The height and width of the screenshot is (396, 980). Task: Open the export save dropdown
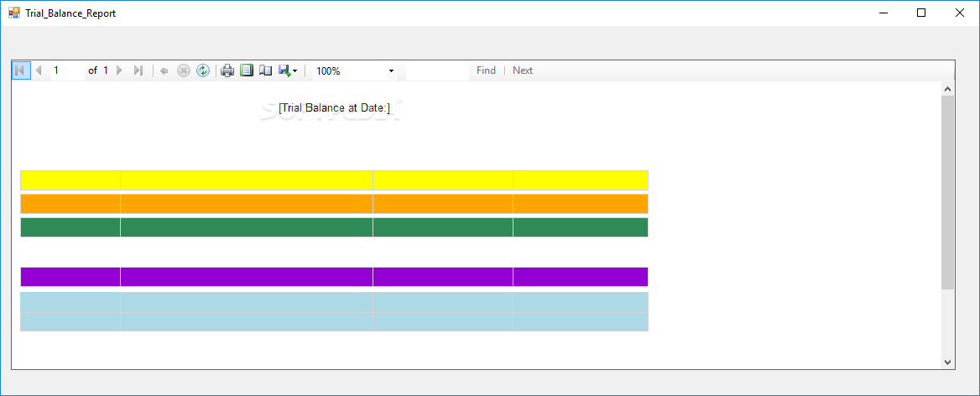(x=288, y=70)
